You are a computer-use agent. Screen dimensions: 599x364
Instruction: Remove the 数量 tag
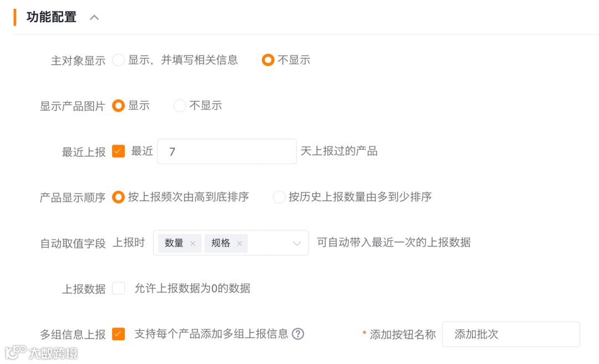point(192,243)
